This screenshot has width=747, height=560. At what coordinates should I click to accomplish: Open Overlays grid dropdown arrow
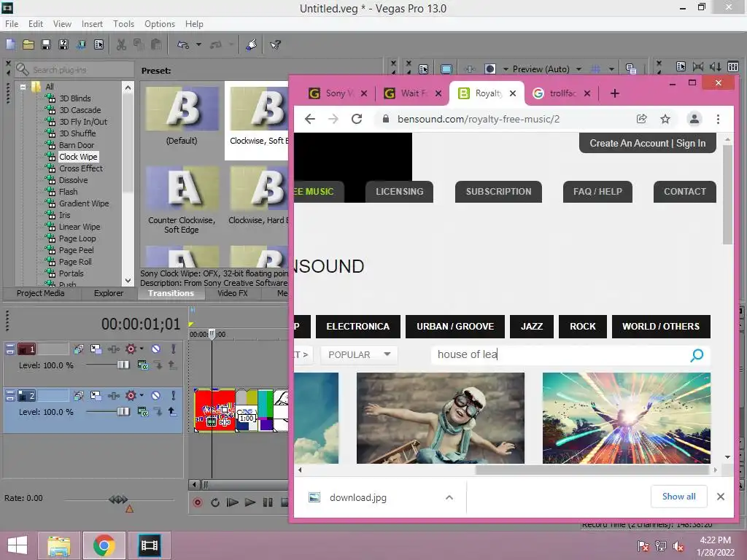611,69
